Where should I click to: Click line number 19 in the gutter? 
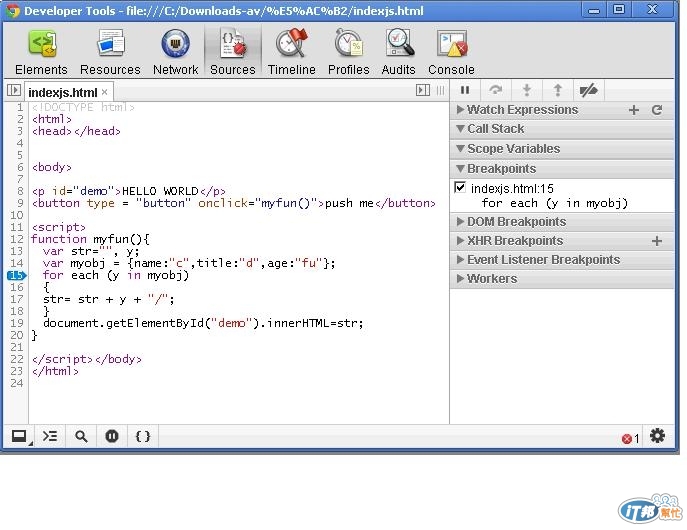(16, 323)
